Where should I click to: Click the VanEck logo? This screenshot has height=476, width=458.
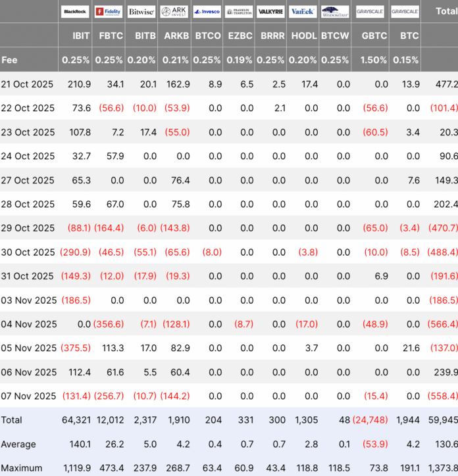click(303, 12)
